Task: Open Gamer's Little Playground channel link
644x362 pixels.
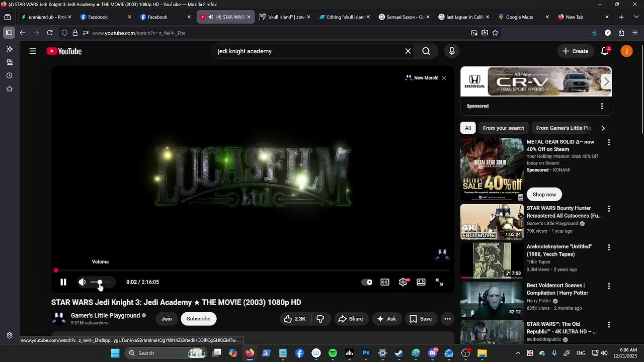Action: (x=105, y=315)
